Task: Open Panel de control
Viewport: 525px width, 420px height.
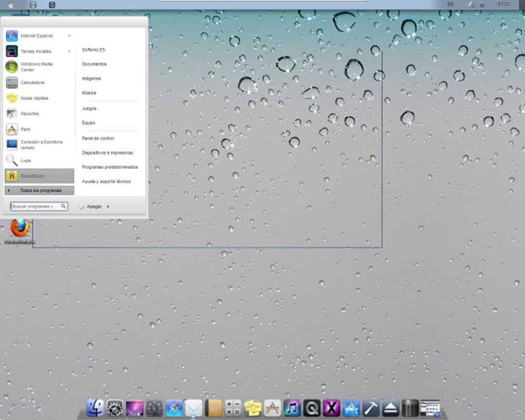Action: coord(98,138)
